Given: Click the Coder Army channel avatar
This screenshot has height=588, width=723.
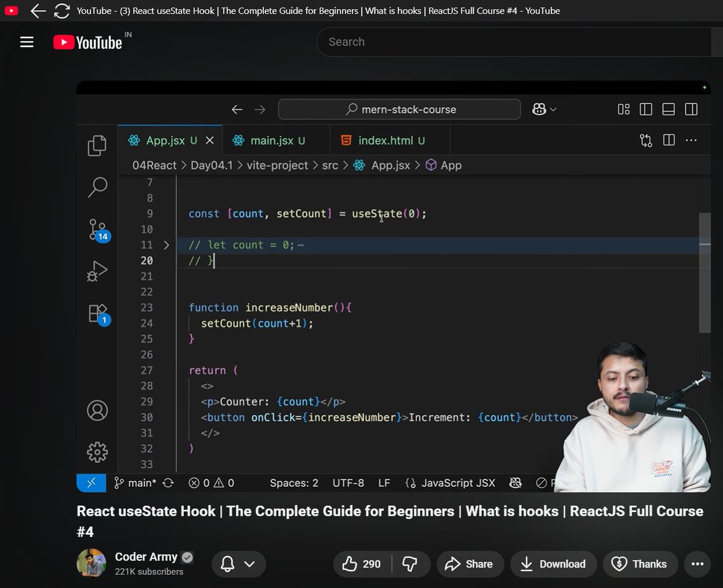Looking at the screenshot, I should (x=91, y=564).
